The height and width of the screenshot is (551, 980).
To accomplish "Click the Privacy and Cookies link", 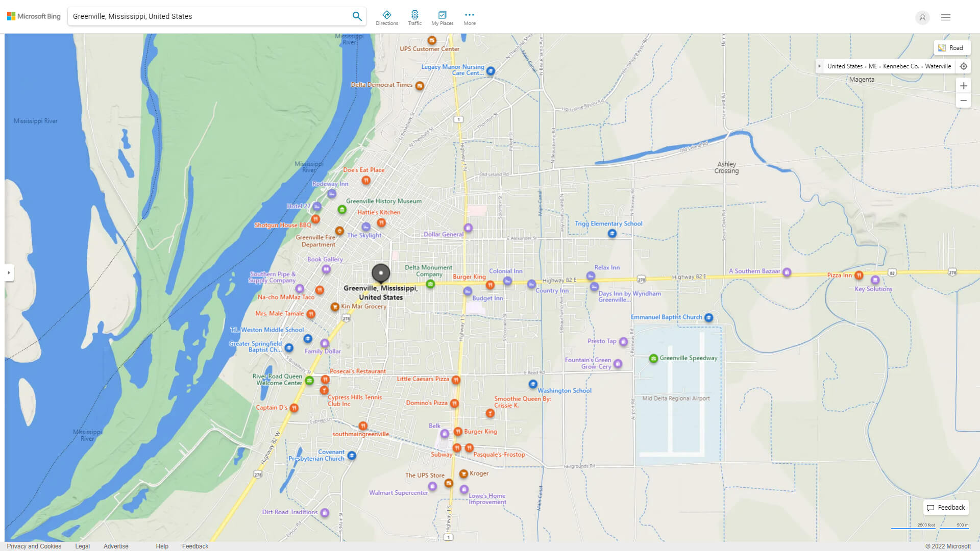I will [34, 545].
